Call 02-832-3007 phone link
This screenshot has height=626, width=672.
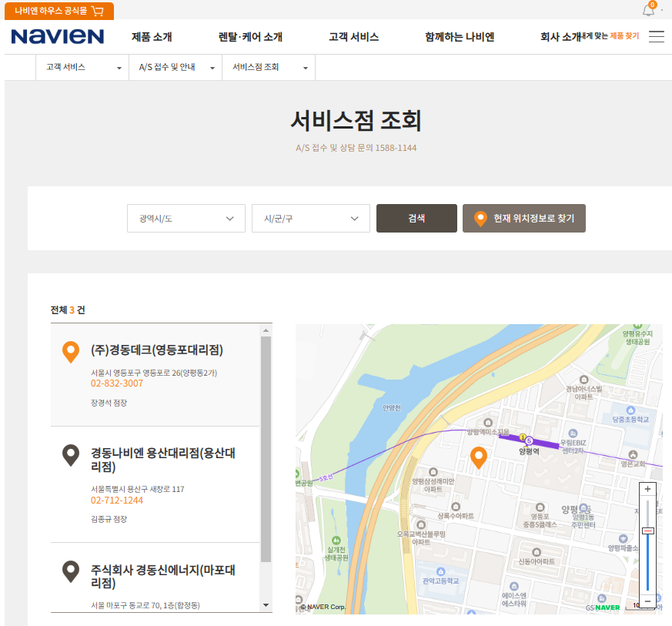click(116, 383)
